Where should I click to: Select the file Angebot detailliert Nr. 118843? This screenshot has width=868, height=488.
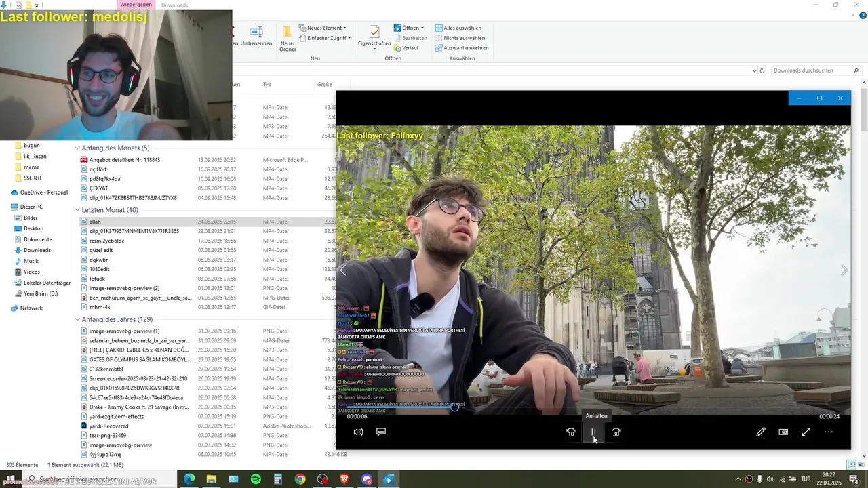pyautogui.click(x=125, y=160)
